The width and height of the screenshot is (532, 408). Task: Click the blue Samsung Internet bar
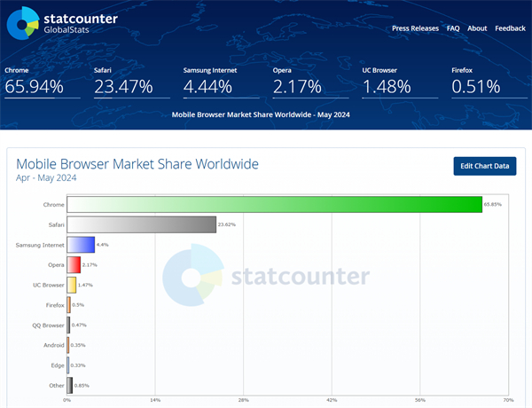(x=81, y=245)
